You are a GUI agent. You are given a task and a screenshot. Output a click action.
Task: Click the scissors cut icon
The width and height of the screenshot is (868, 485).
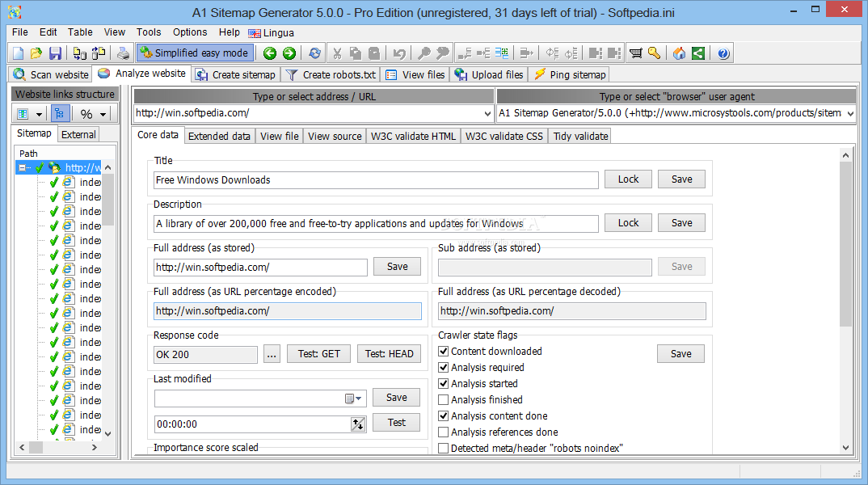click(336, 53)
